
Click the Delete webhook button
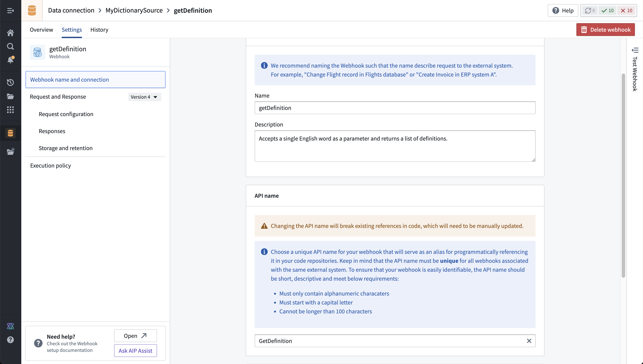tap(605, 30)
